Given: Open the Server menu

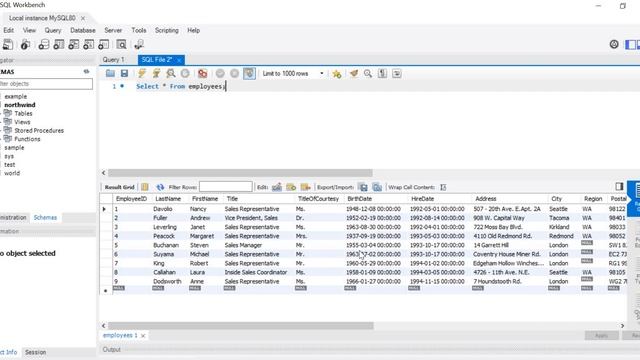Looking at the screenshot, I should point(113,30).
